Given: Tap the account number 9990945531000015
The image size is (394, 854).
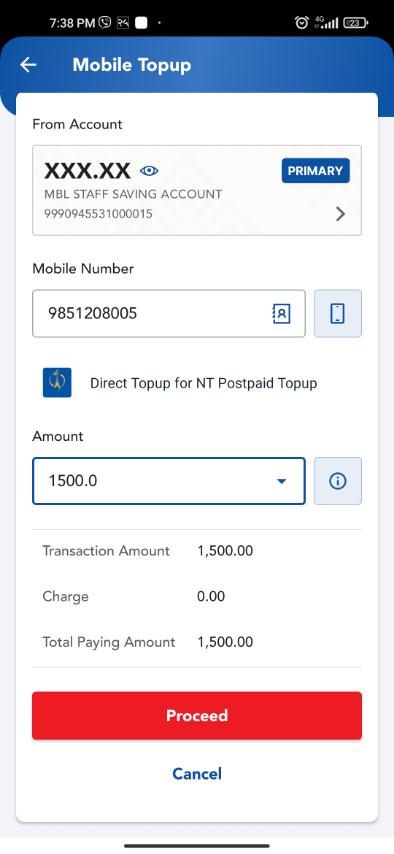Looking at the screenshot, I should (x=98, y=214).
